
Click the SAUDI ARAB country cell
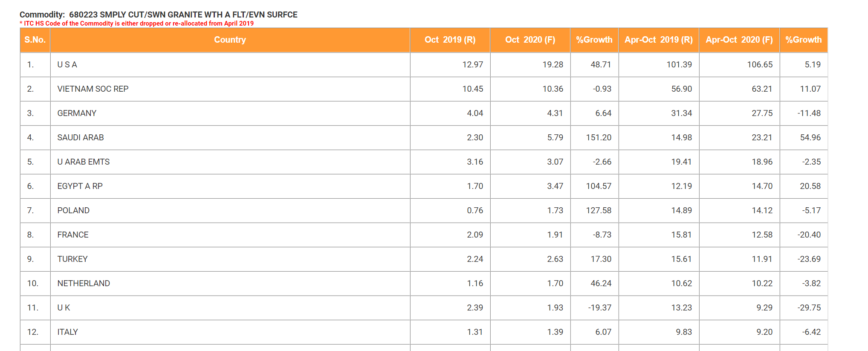[x=81, y=138]
